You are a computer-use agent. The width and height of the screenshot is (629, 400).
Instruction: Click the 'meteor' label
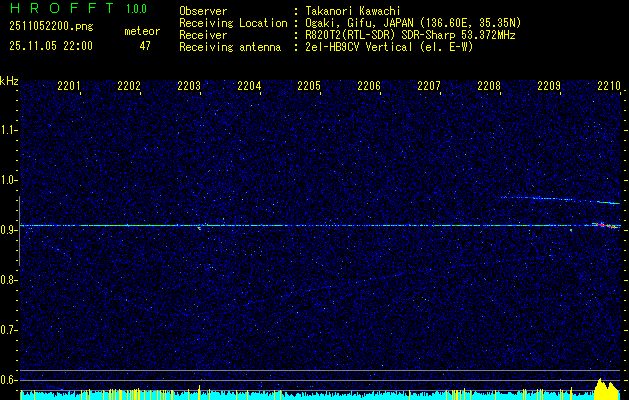142,31
